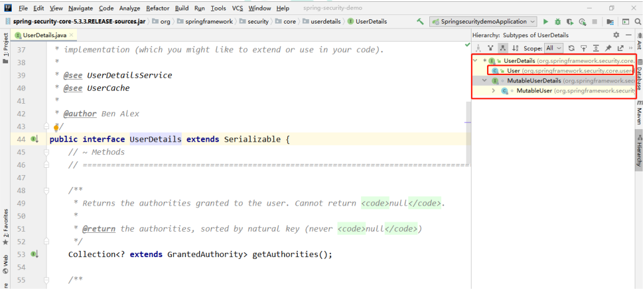Viewport: 644px width, 295px height.
Task: Click the core breadcrumb folder
Action: [285, 21]
